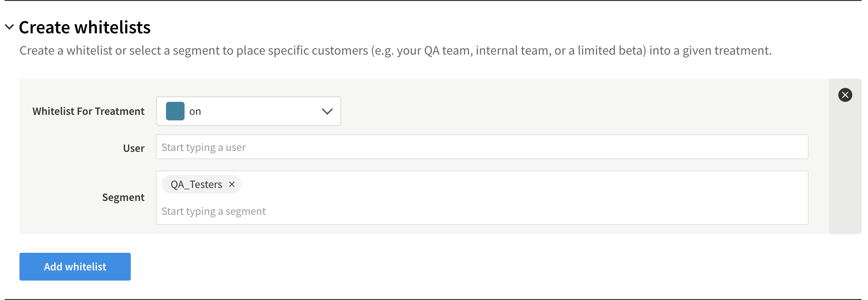Viewport: 868px width, 300px height.
Task: Open the Whitelist For Treatment dropdown
Action: tap(248, 111)
